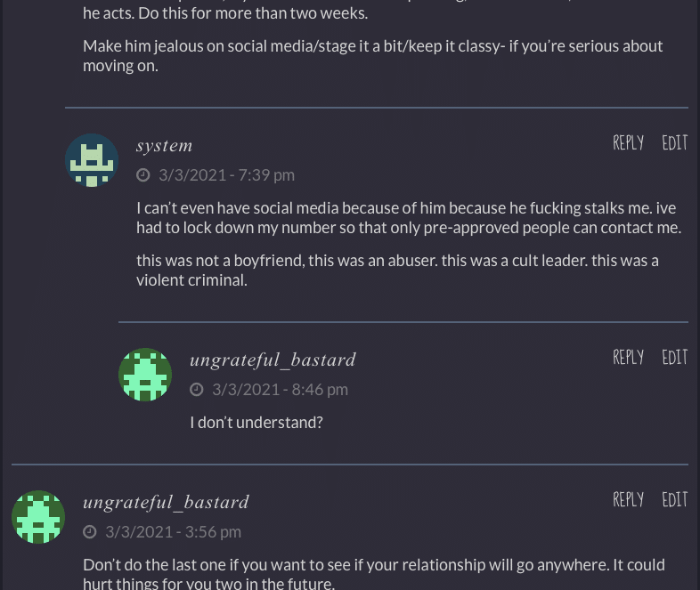Reply to the 3:56 pm comment
700x590 pixels.
click(628, 500)
